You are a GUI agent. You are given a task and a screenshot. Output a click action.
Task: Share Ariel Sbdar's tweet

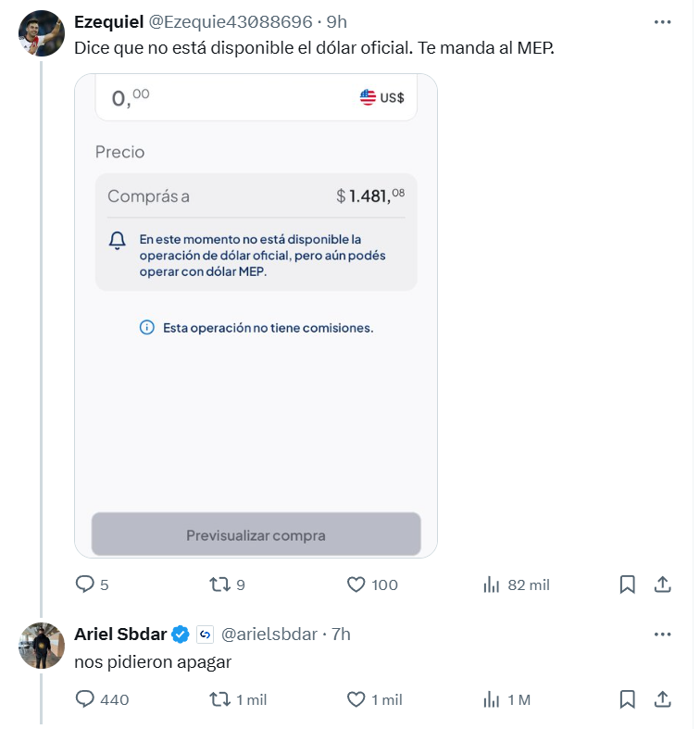point(663,698)
